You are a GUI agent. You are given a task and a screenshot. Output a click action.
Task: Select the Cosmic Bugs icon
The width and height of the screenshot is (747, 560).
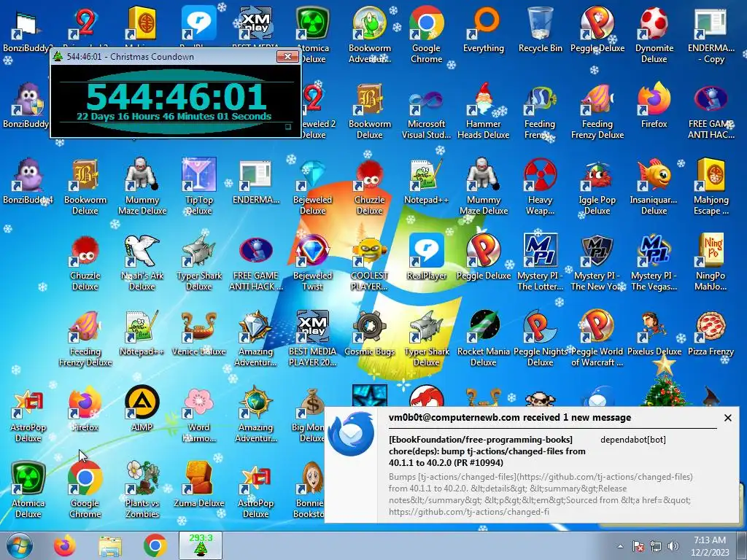[370, 332]
